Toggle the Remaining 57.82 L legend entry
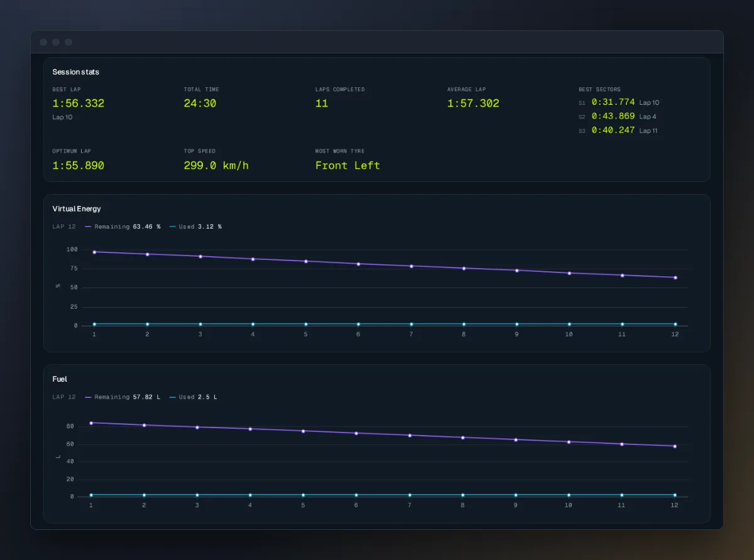The width and height of the screenshot is (754, 560). pyautogui.click(x=123, y=397)
